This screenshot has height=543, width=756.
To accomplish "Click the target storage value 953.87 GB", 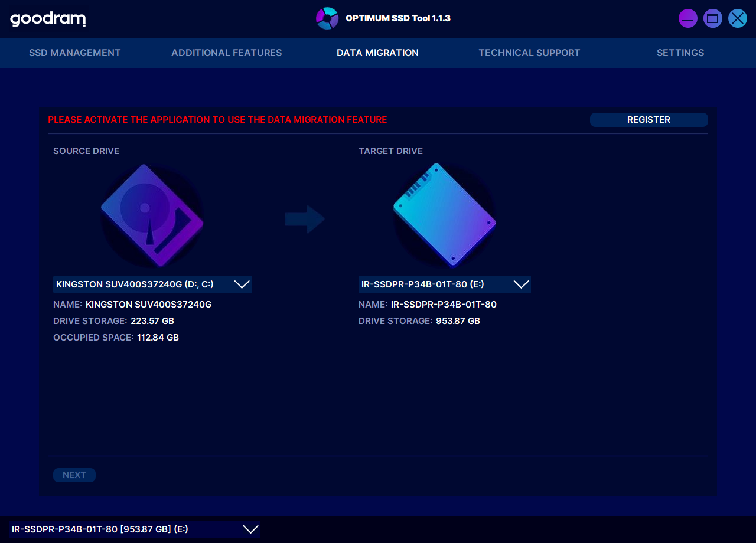I will point(458,321).
